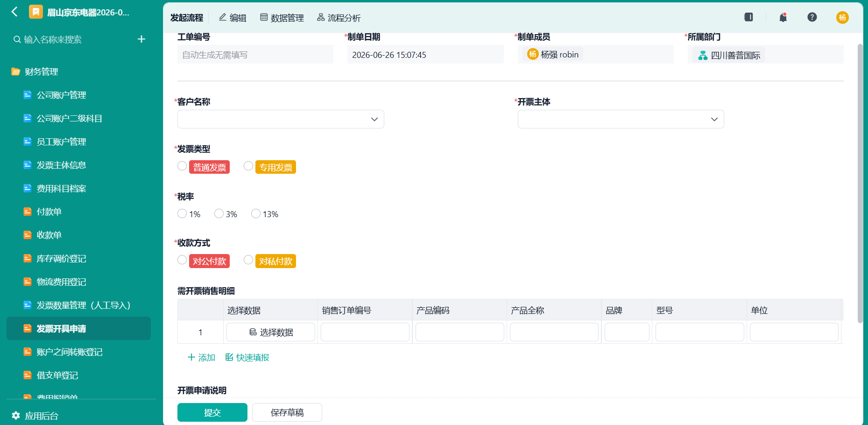Click the 选择数据 button in row 1
This screenshot has width=868, height=425.
pyautogui.click(x=271, y=332)
